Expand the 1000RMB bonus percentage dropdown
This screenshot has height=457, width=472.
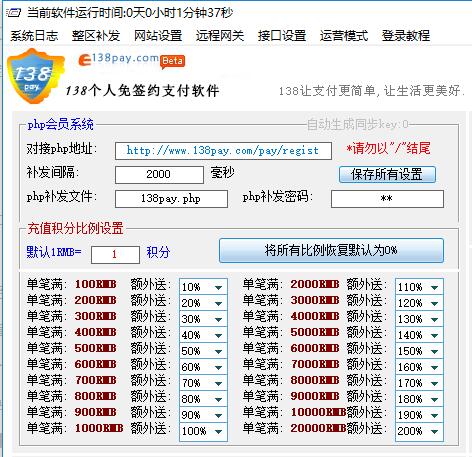coord(203,431)
